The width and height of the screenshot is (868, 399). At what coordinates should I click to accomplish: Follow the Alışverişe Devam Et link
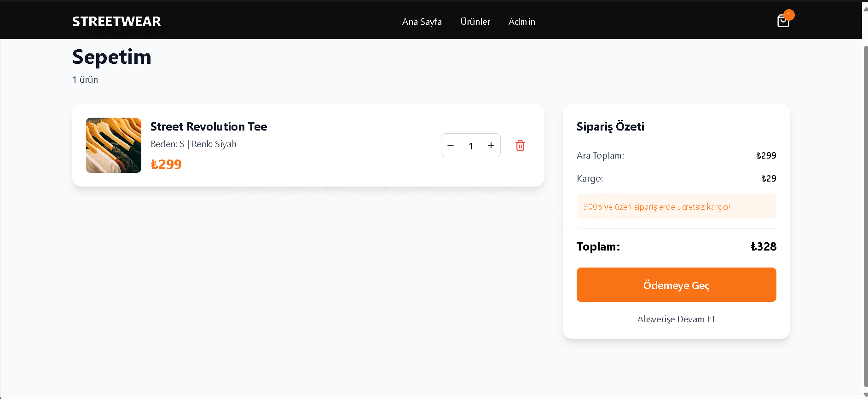[676, 319]
